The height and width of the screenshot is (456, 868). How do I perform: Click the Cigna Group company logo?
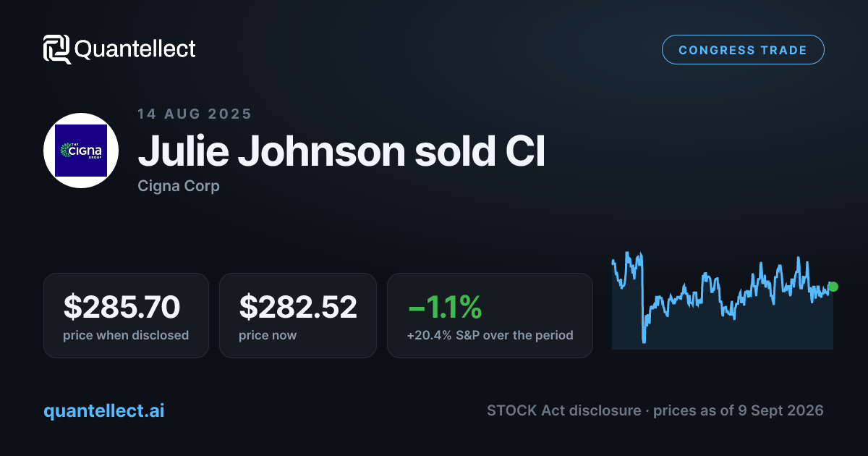pos(81,151)
